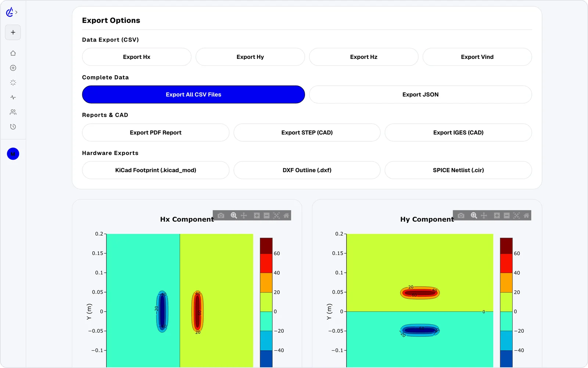Viewport: 588px width, 368px height.
Task: Click the blue user avatar in the sidebar
Action: point(13,154)
